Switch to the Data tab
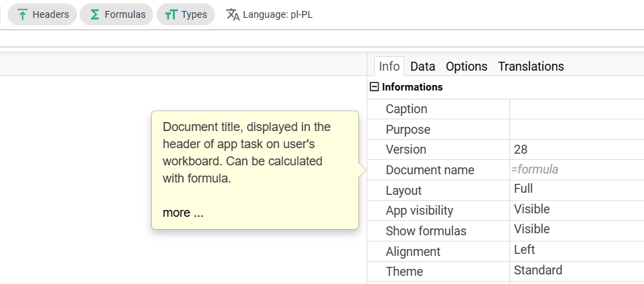 coord(423,66)
